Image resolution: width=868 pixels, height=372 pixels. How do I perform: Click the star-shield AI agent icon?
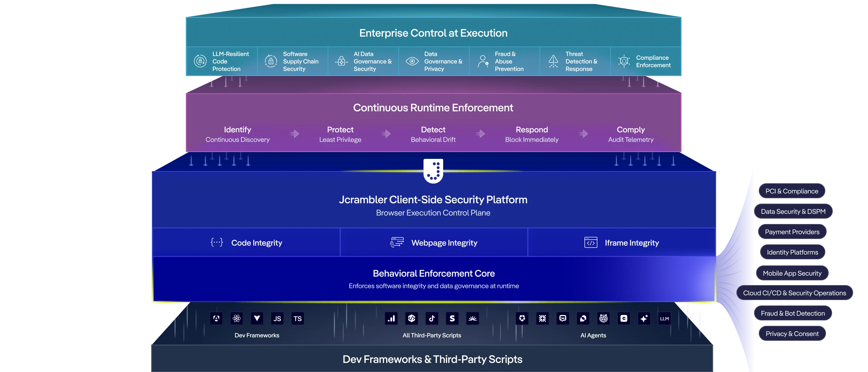pyautogui.click(x=522, y=318)
